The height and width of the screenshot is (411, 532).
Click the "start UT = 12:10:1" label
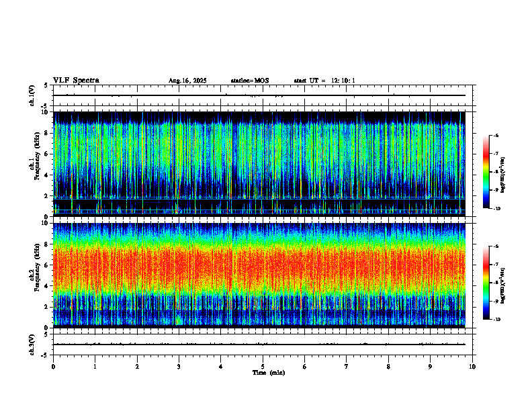[x=324, y=81]
